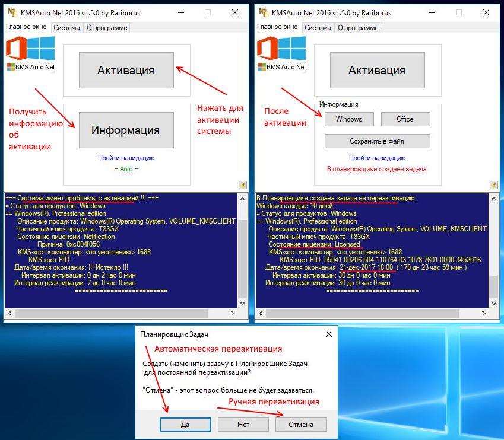Select Главное окно tab in left window
The image size is (504, 440).
26,27
